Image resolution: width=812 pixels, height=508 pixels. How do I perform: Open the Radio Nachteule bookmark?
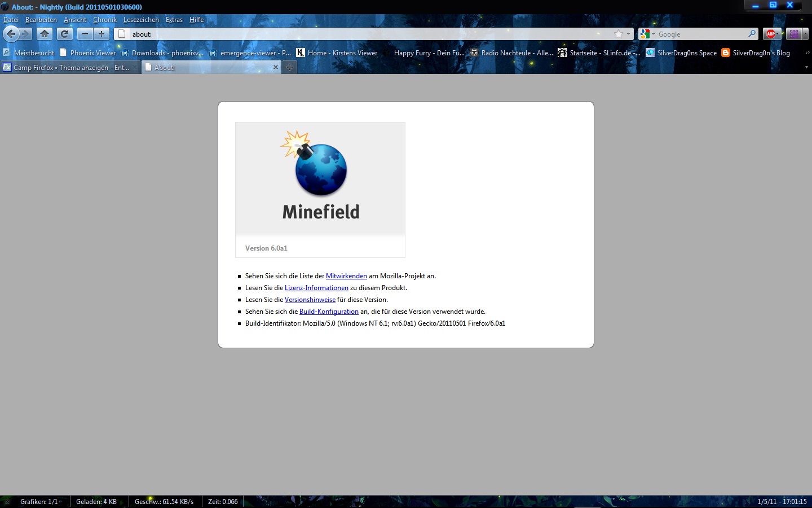[x=511, y=52]
